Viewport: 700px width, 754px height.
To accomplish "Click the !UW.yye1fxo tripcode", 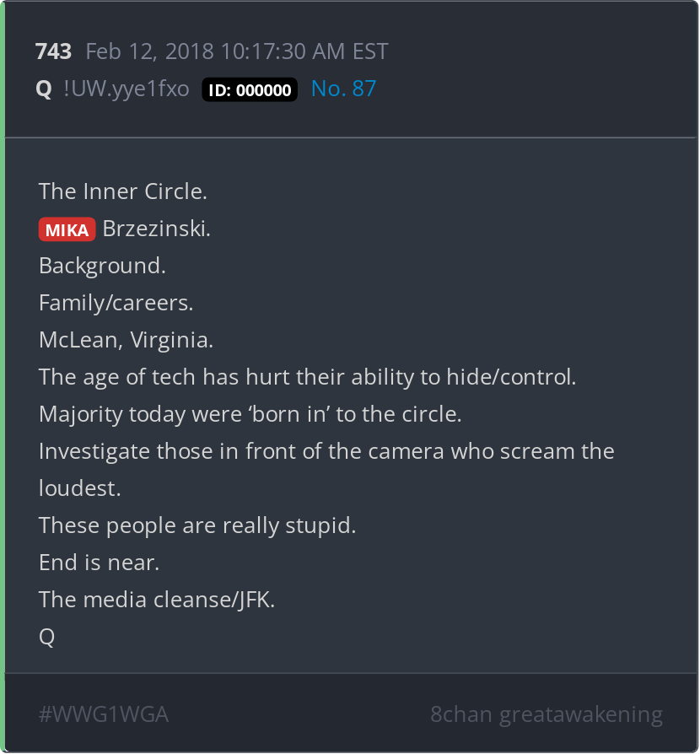I will (x=127, y=89).
